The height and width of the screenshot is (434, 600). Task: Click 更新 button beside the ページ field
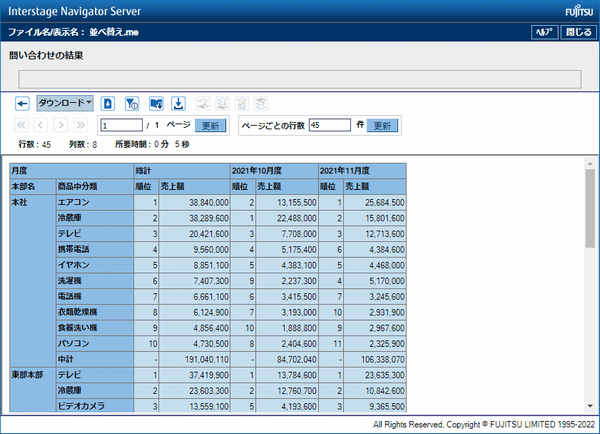point(210,125)
